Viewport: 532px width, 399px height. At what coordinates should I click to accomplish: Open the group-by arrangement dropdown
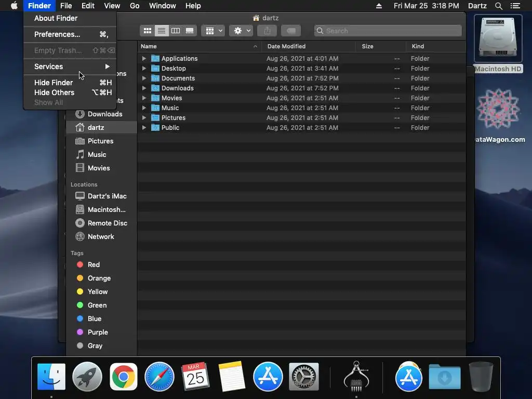pos(213,31)
